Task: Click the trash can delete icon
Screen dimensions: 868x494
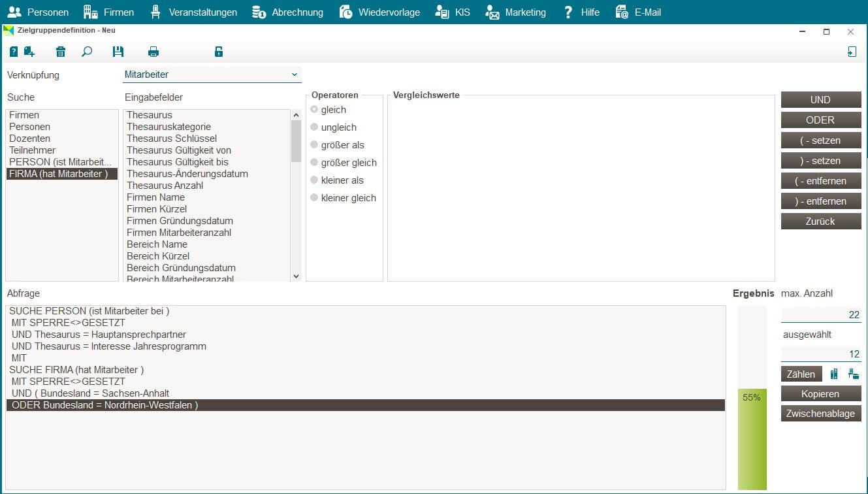Action: tap(61, 52)
